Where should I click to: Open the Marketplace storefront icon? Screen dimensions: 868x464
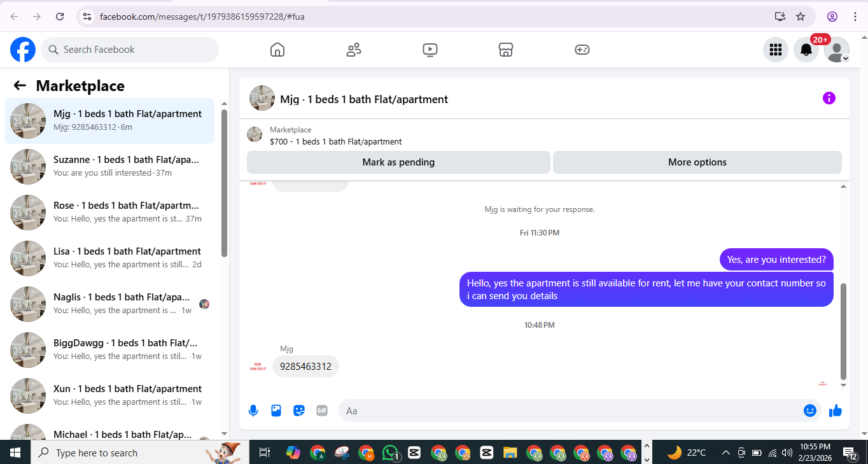click(x=506, y=50)
